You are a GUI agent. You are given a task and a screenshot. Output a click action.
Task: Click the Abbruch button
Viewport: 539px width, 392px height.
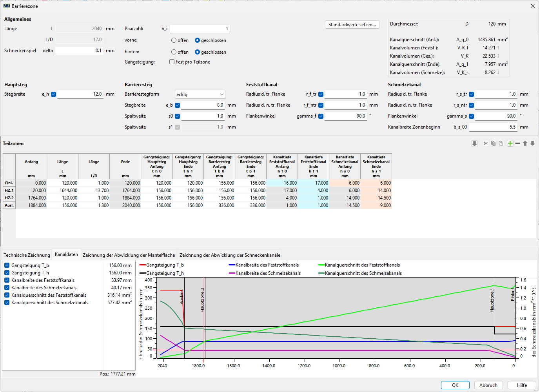coord(488,385)
